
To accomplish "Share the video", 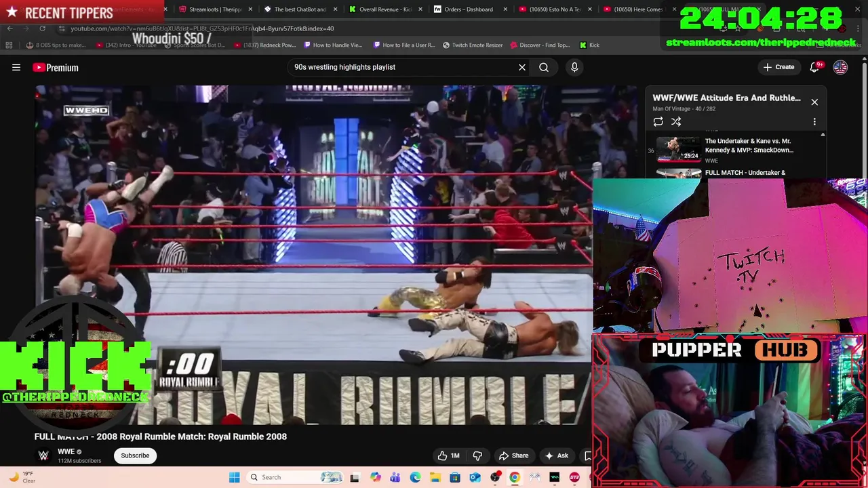I will (513, 455).
